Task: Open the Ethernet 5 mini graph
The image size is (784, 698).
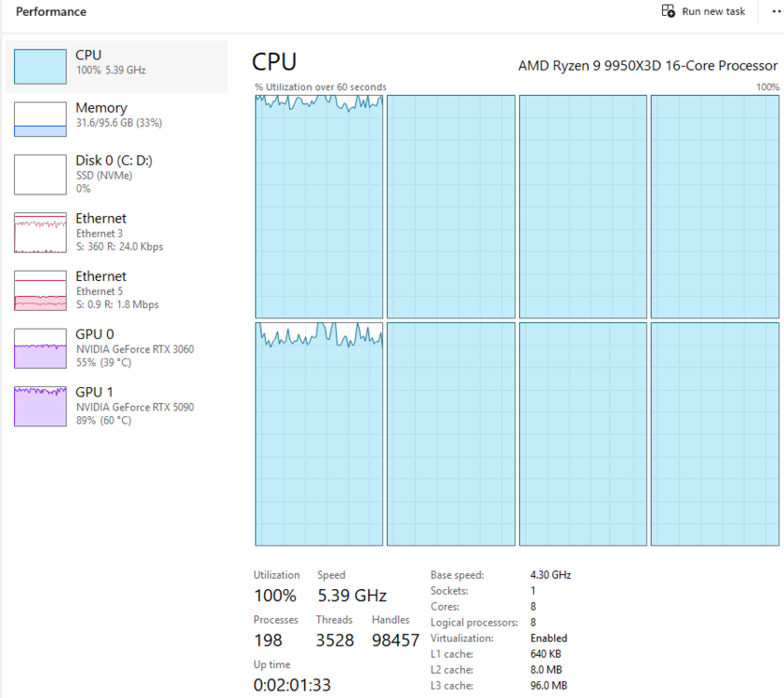Action: pyautogui.click(x=40, y=290)
